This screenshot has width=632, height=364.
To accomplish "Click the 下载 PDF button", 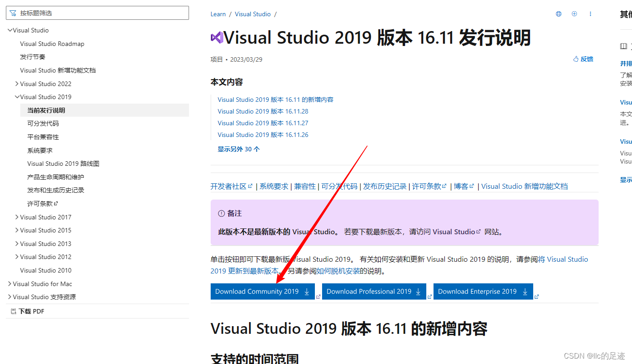I will point(27,311).
